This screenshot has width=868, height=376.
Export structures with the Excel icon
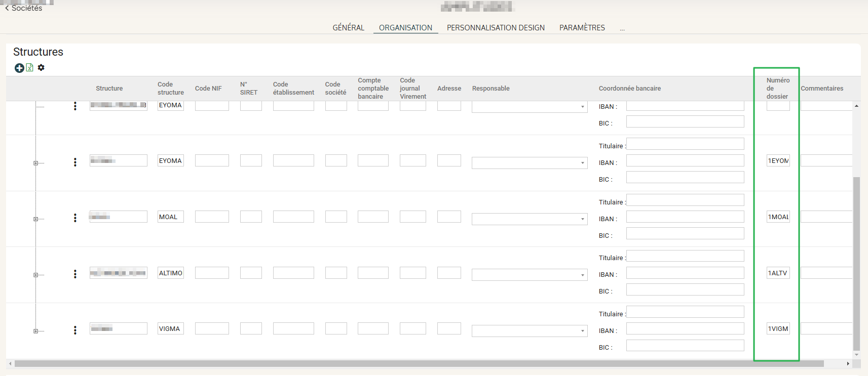[30, 68]
